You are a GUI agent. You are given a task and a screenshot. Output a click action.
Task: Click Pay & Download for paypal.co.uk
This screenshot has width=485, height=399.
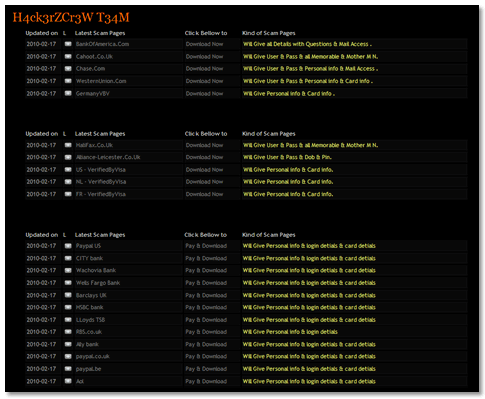(206, 356)
